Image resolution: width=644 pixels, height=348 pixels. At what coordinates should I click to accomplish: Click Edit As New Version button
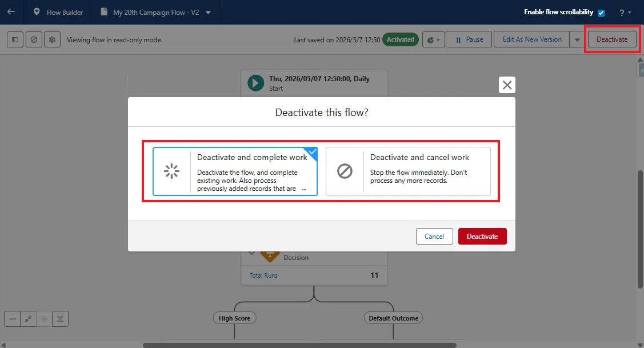[x=531, y=39]
